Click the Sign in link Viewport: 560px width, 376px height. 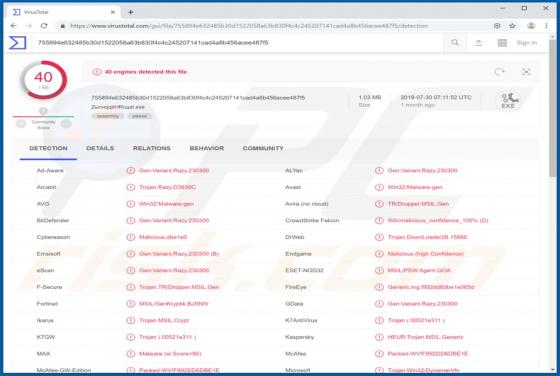point(526,43)
